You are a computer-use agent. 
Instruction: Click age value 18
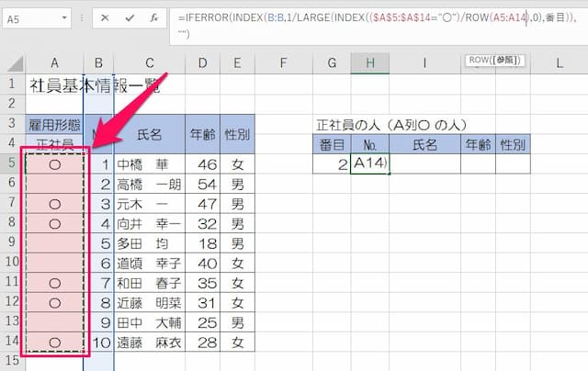click(x=208, y=243)
